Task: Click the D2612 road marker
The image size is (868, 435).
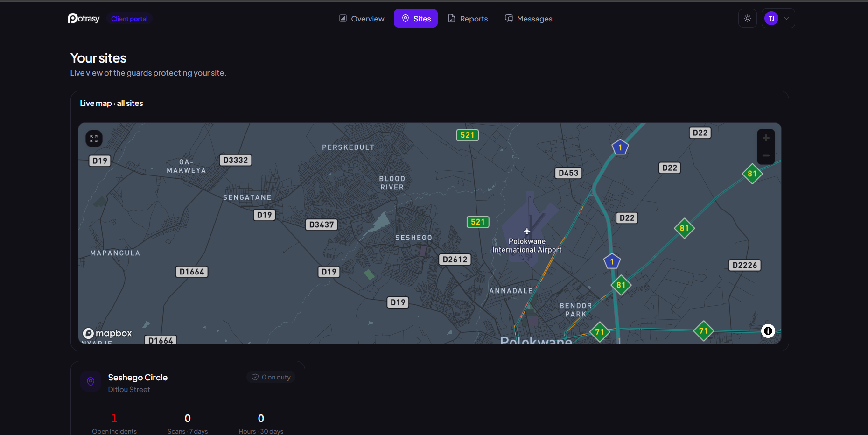Action: 455,260
